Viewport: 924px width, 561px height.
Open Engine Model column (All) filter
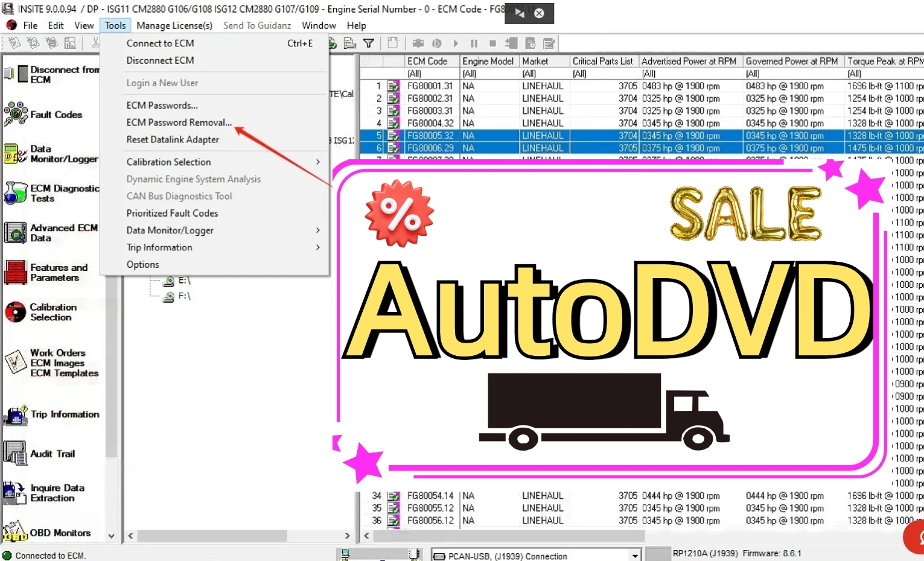[489, 74]
